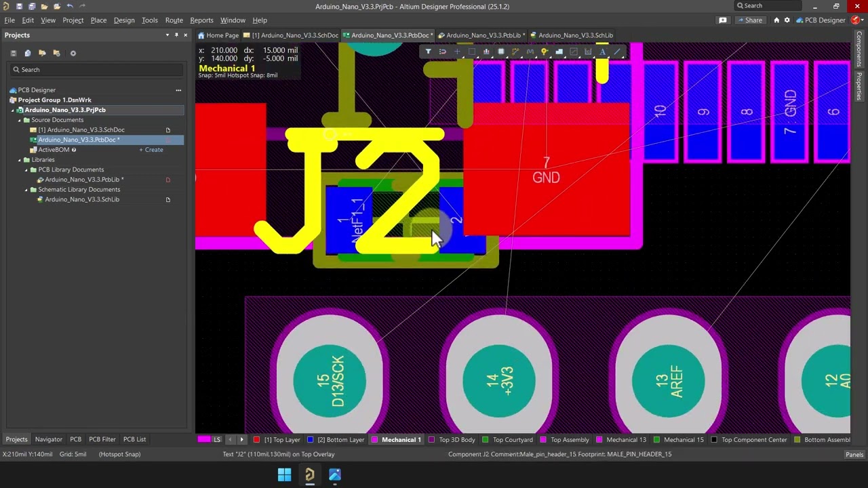Viewport: 868px width, 488px height.
Task: Click the Projects panel save icon
Action: 13,53
